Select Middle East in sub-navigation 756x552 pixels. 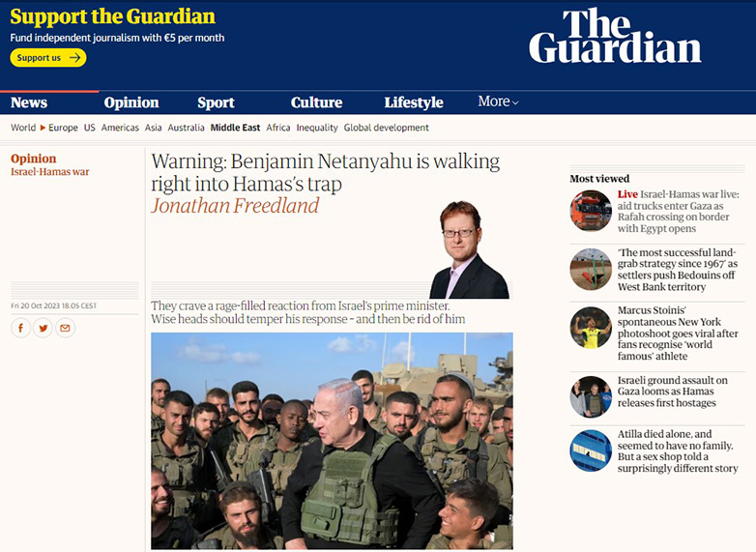[235, 128]
